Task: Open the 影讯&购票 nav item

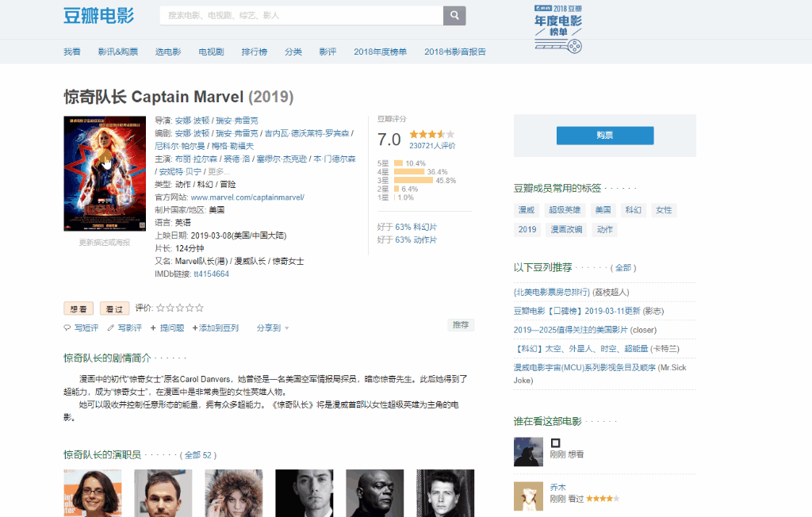Action: pyautogui.click(x=118, y=52)
